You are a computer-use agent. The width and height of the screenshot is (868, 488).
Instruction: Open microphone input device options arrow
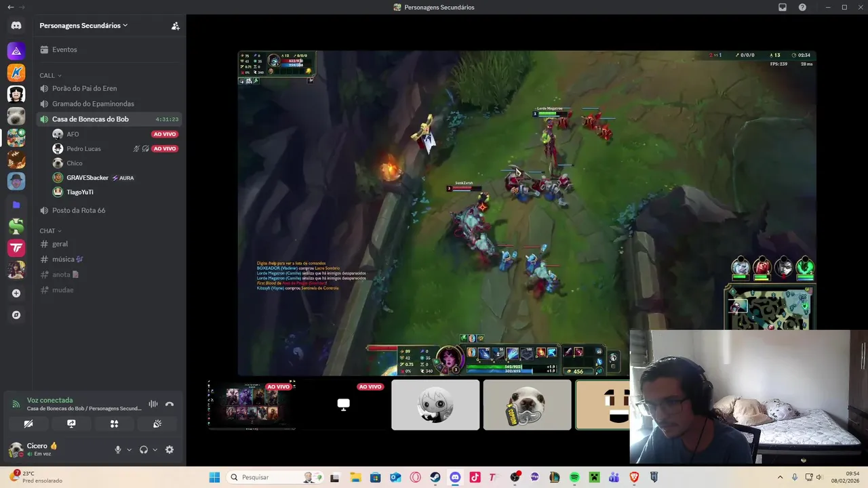(x=129, y=449)
